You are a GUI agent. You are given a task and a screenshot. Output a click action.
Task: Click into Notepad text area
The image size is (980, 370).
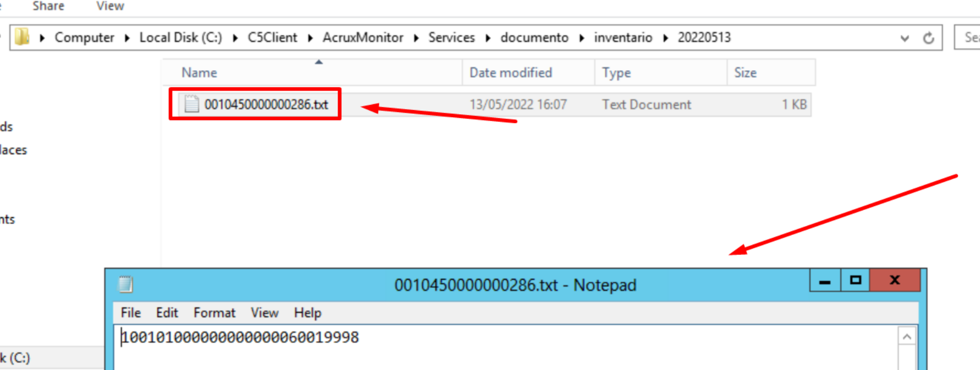point(506,348)
